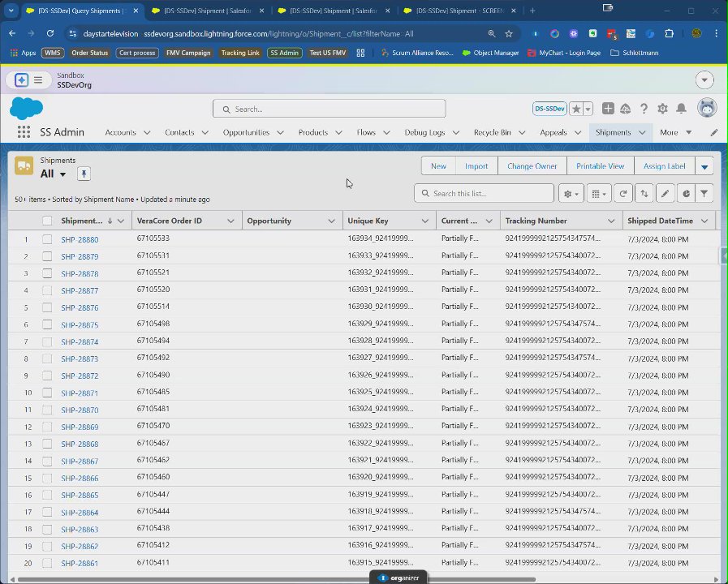Open the App Launcher grid icon
The image size is (728, 584).
point(24,132)
